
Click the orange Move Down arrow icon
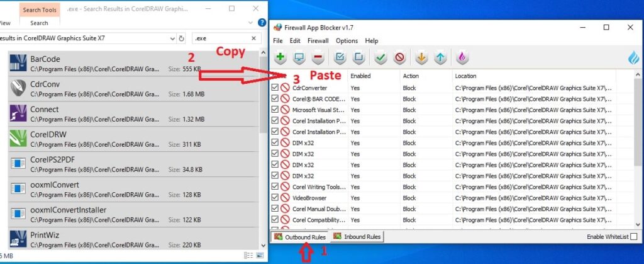[421, 57]
